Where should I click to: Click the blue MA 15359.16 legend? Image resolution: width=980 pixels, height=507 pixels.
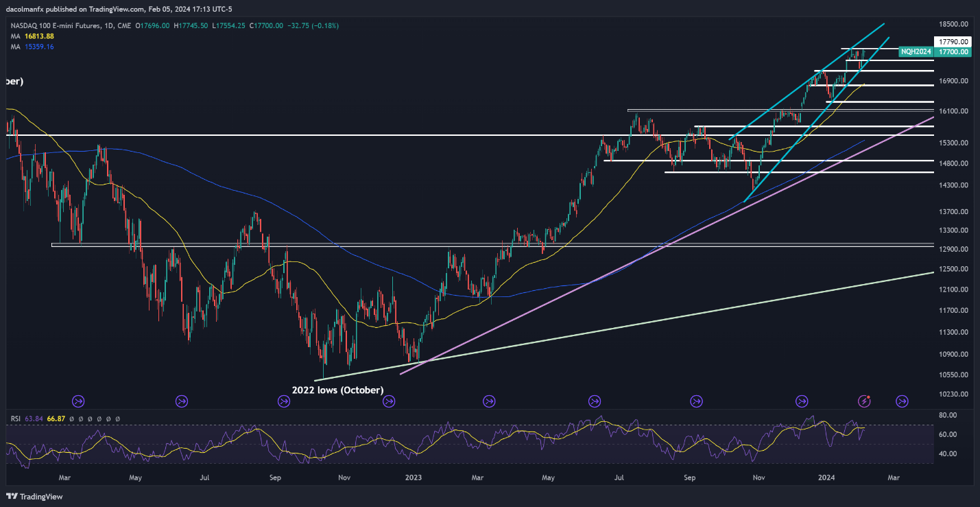pos(30,47)
